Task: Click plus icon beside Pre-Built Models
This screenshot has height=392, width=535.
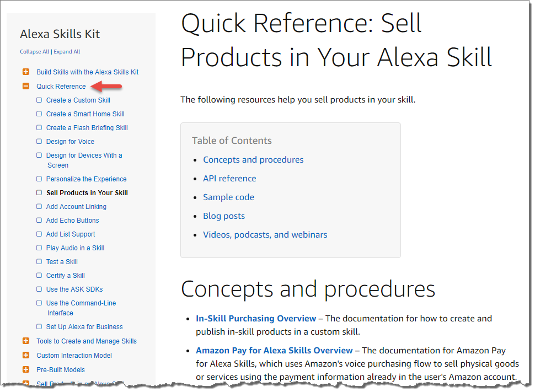Action: [x=26, y=370]
